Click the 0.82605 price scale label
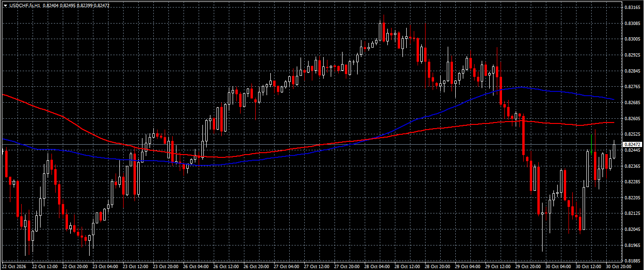Image resolution: width=644 pixels, height=270 pixels. 632,118
